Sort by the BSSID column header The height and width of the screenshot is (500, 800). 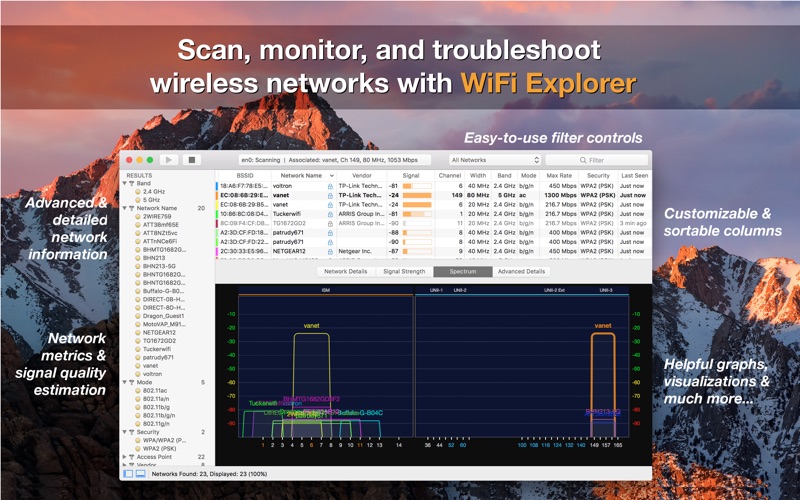245,176
